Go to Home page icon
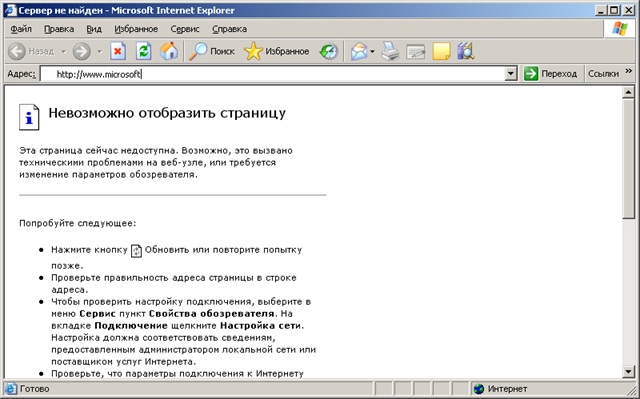Image resolution: width=640 pixels, height=399 pixels. [169, 51]
